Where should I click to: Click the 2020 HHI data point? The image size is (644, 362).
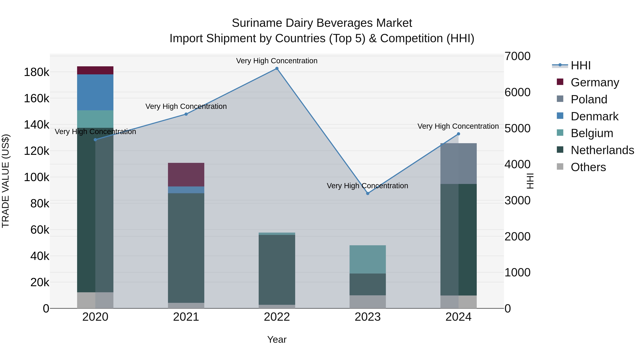(95, 140)
